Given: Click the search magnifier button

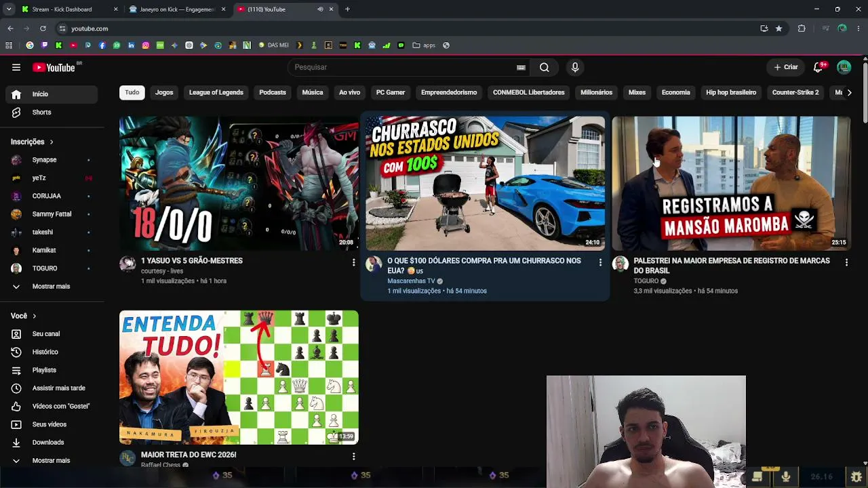Looking at the screenshot, I should click(x=544, y=67).
